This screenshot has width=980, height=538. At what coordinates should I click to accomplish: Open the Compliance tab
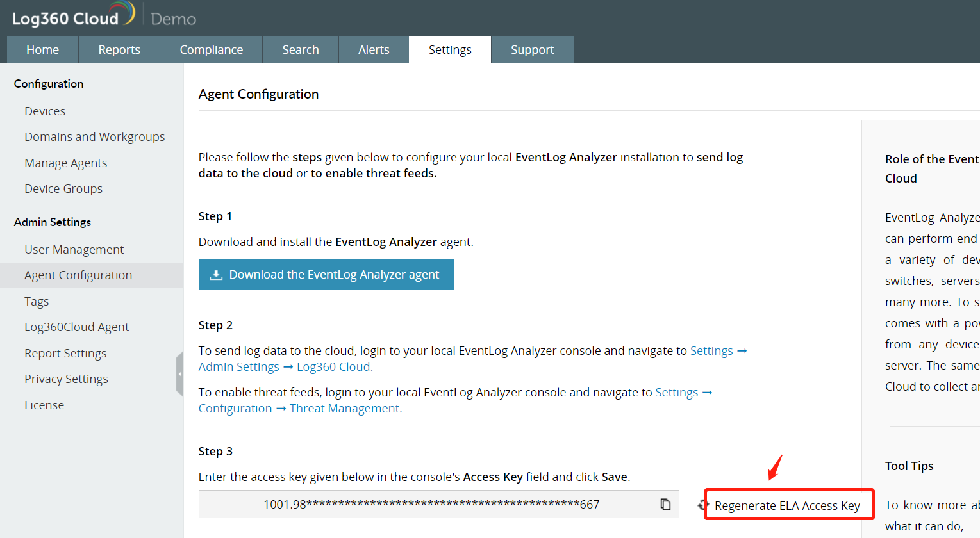click(212, 49)
